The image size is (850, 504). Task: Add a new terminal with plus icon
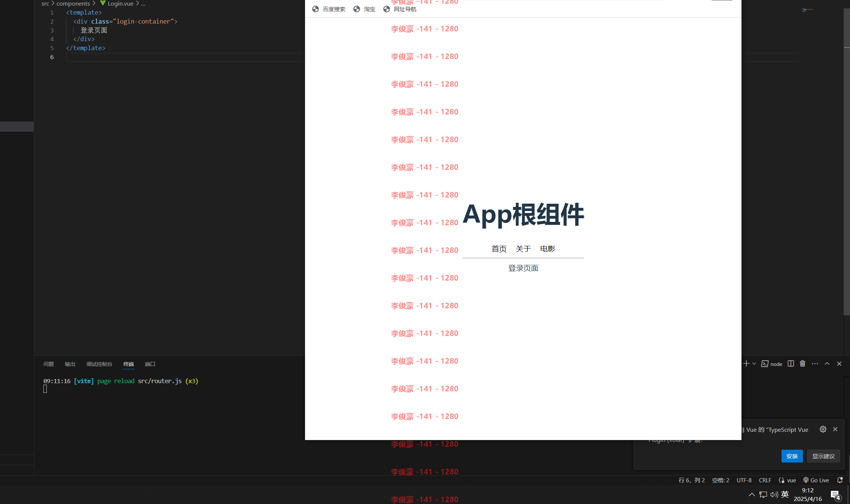point(746,364)
